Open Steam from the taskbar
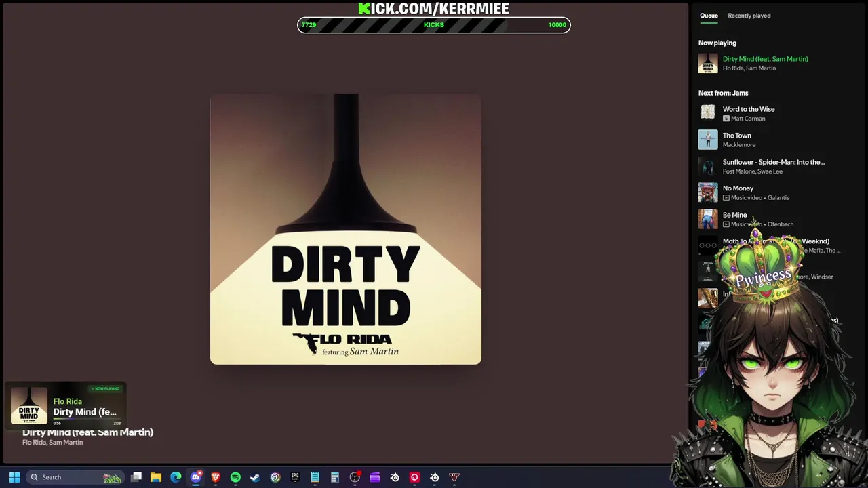The height and width of the screenshot is (488, 868). coord(255,477)
